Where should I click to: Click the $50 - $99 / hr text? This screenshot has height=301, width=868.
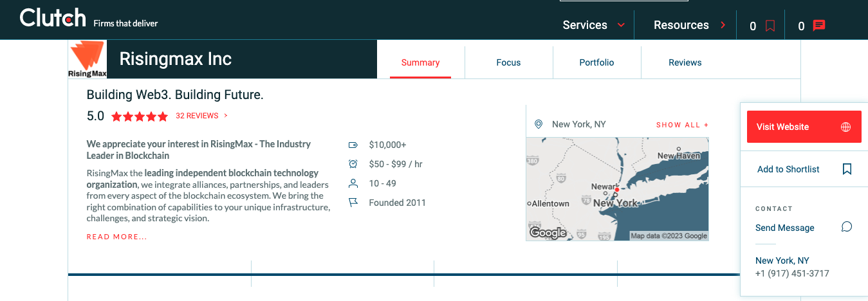point(396,164)
